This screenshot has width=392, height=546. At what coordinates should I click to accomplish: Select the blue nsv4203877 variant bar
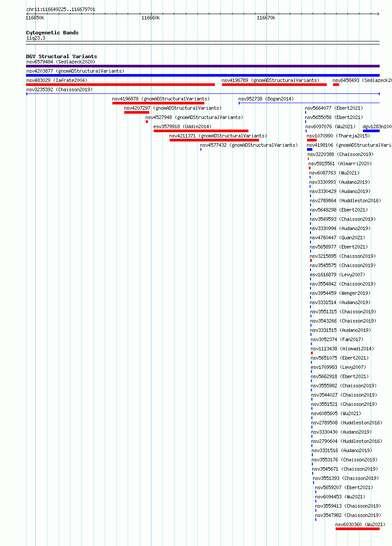[x=203, y=75]
